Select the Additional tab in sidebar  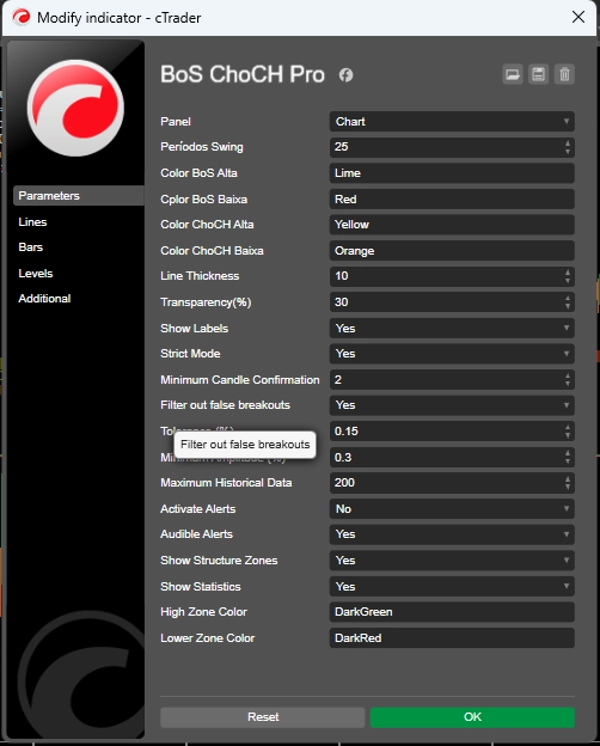point(45,298)
